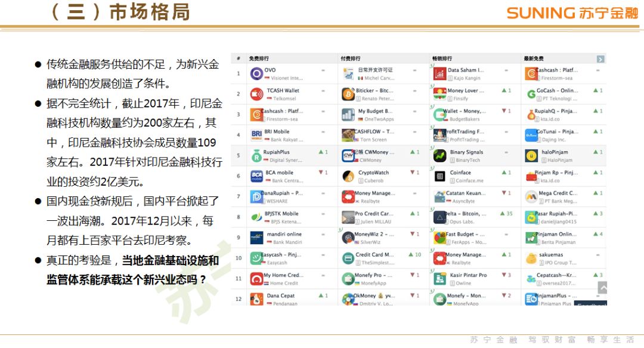Select the Kasir Pintar Pro icon
This screenshot has height=348, width=644.
tap(440, 279)
